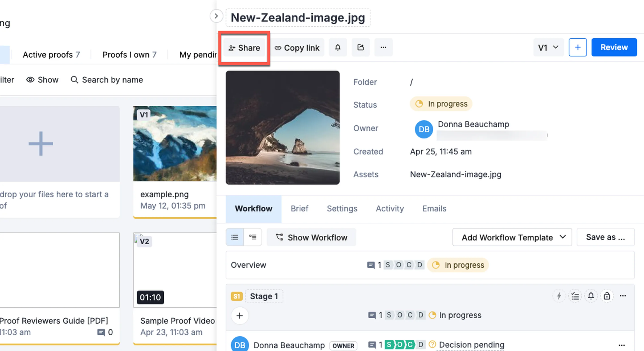Open Stage 1 three-dots options menu
Viewport: 644px width, 351px height.
623,296
